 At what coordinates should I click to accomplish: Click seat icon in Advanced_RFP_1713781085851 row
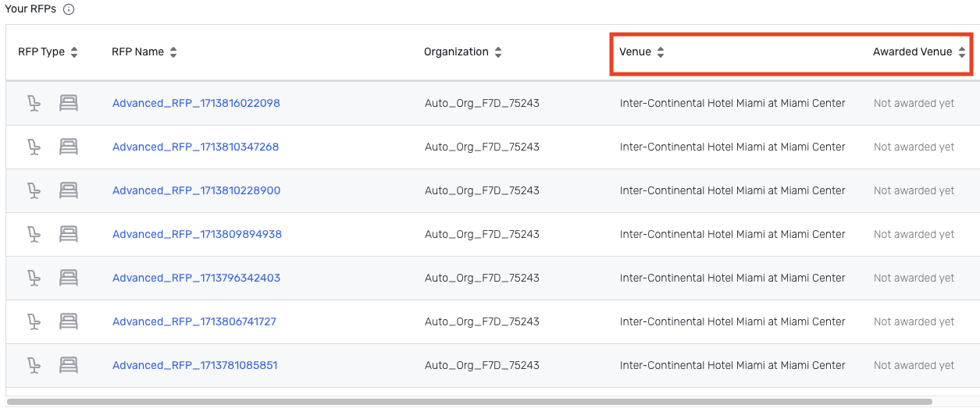tap(34, 365)
